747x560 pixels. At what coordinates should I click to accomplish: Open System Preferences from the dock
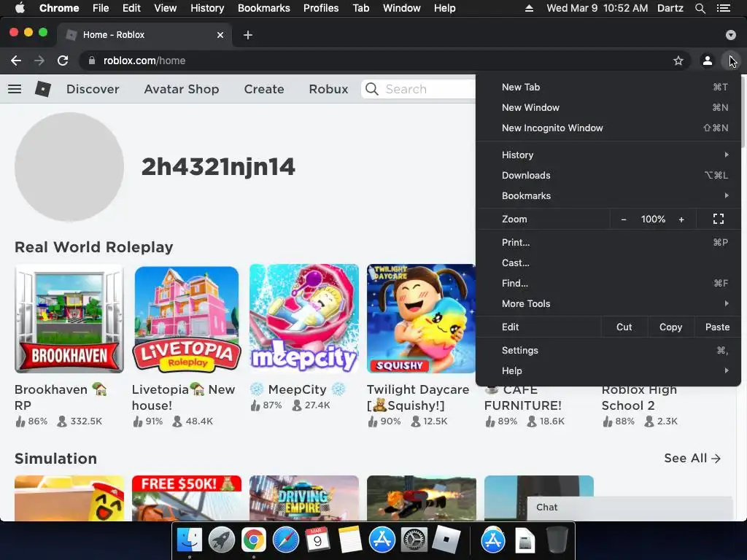pyautogui.click(x=414, y=540)
